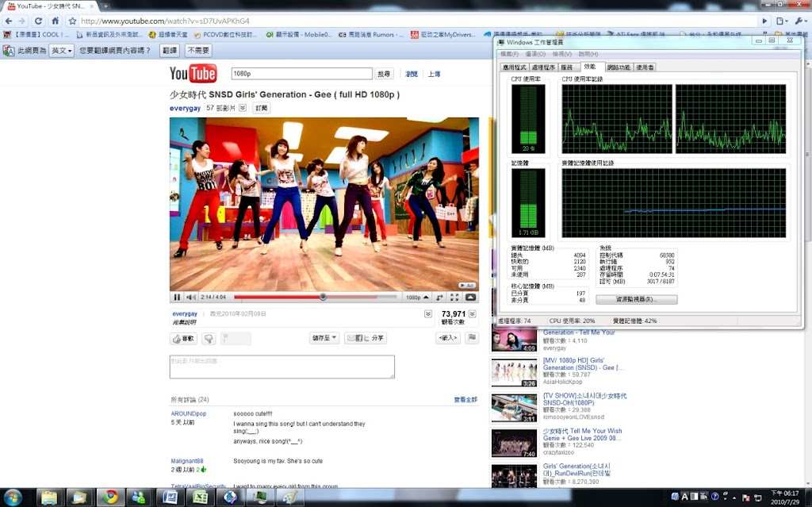Open the browser wrench settings menu
This screenshot has width=812, height=507.
[800, 21]
